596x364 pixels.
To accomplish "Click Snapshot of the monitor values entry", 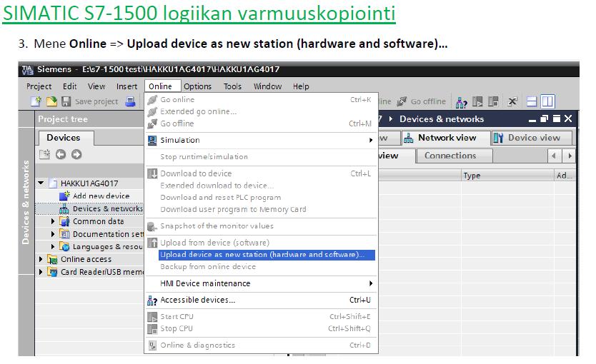I will click(261, 226).
